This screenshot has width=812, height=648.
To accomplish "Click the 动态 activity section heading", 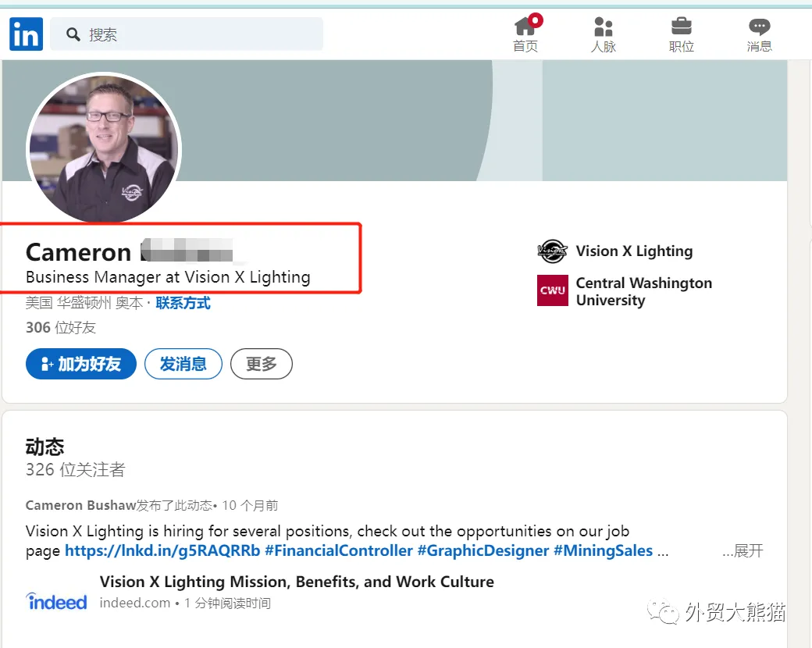I will [45, 447].
